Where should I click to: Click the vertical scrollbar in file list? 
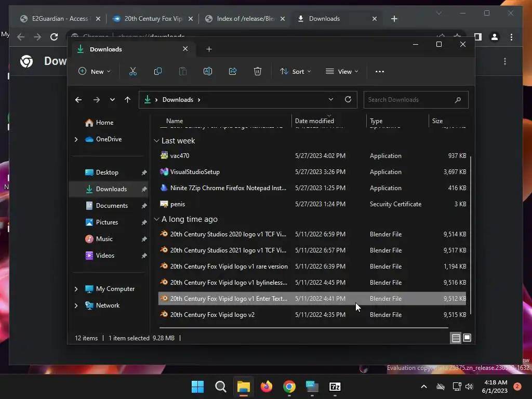[x=471, y=236]
